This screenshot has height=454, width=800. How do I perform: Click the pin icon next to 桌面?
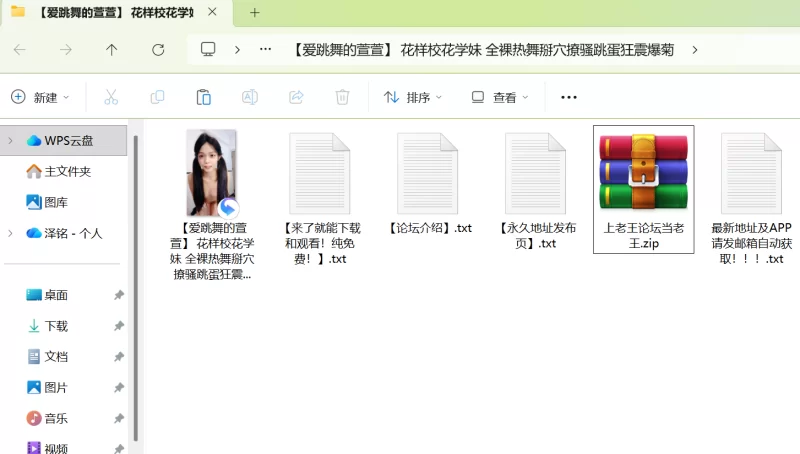(118, 295)
